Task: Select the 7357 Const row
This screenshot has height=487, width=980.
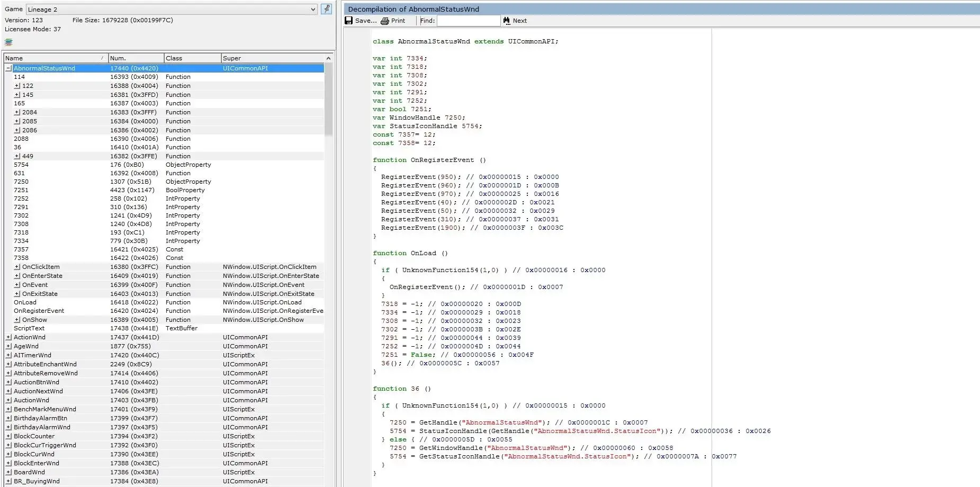Action: tap(164, 249)
